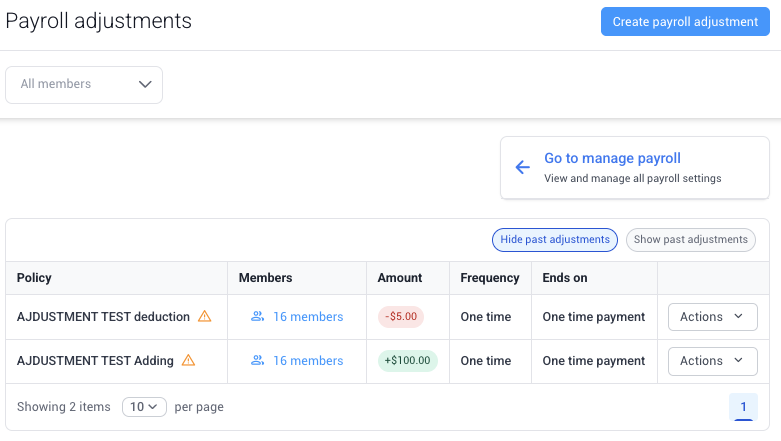Click warning icon beside AJDUSTMENT TEST deduction
The height and width of the screenshot is (441, 781).
point(205,316)
